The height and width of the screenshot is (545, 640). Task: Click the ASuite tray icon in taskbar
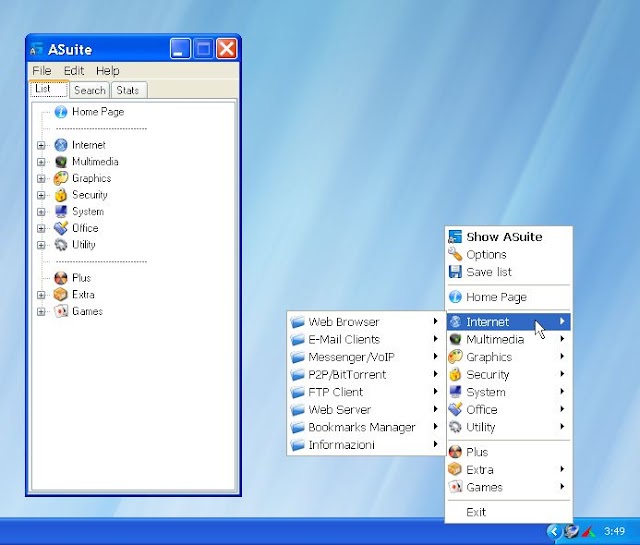tap(571, 531)
